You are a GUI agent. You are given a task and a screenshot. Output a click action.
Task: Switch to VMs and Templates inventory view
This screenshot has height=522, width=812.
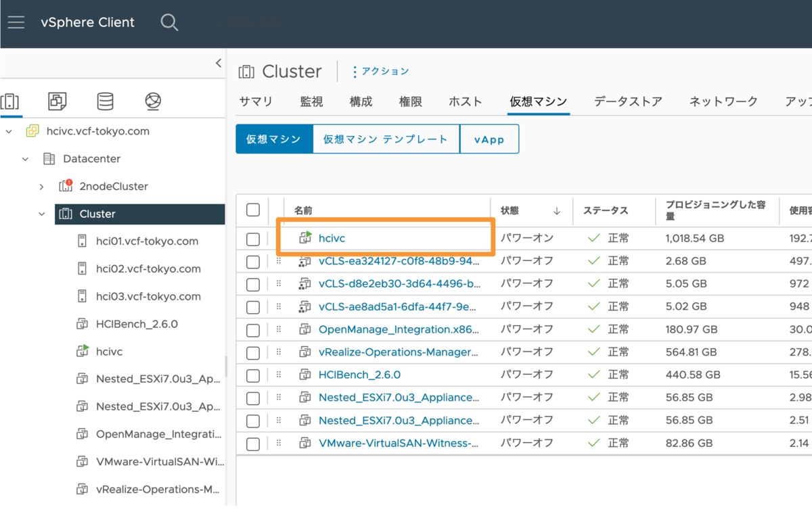(58, 101)
